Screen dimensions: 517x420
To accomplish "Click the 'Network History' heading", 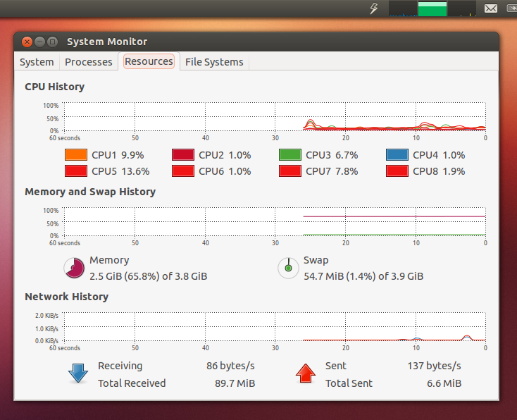I will (x=67, y=297).
